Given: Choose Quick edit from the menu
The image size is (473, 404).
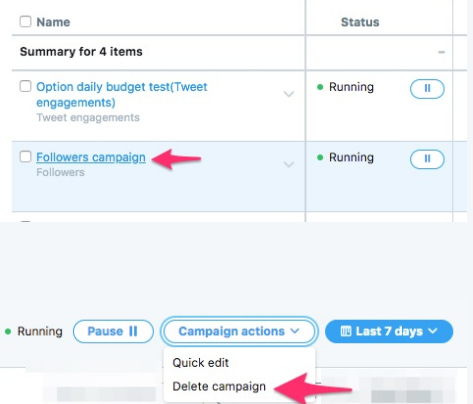Looking at the screenshot, I should [x=200, y=363].
